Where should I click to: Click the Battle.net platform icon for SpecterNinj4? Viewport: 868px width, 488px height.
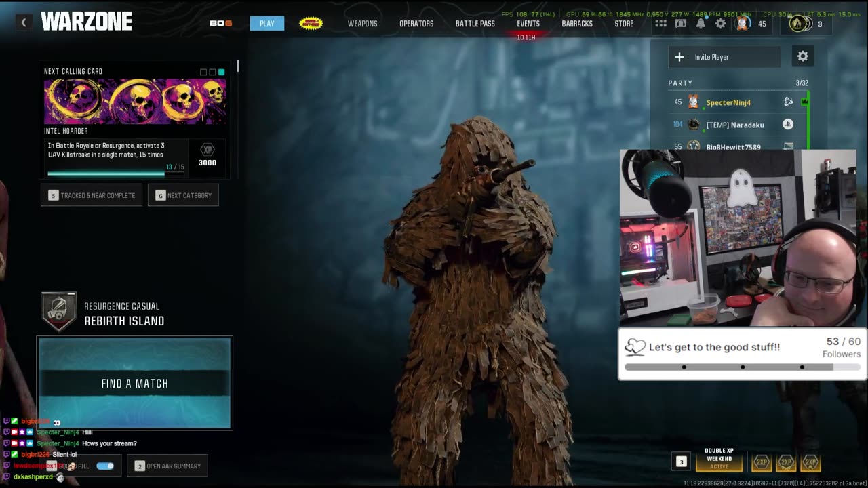(788, 102)
